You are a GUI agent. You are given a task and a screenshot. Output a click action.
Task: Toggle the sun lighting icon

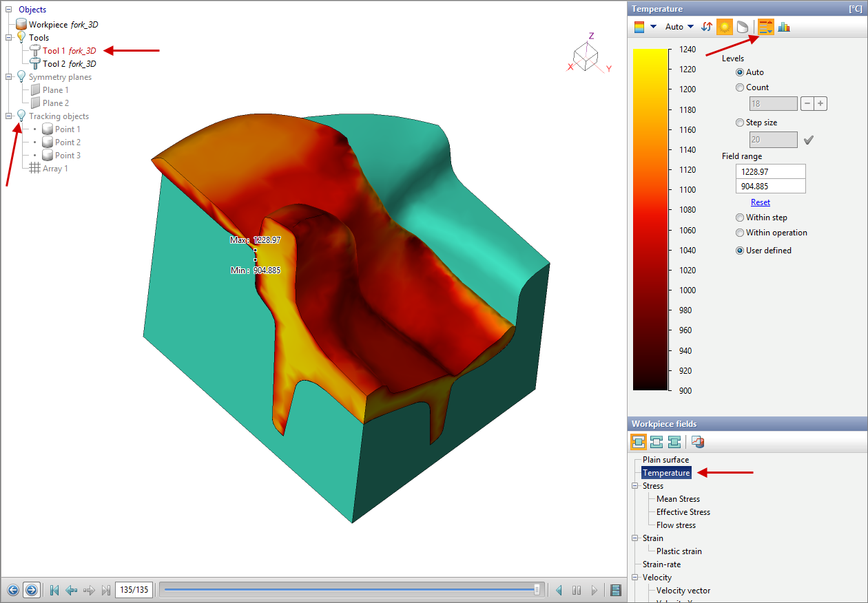click(x=725, y=27)
